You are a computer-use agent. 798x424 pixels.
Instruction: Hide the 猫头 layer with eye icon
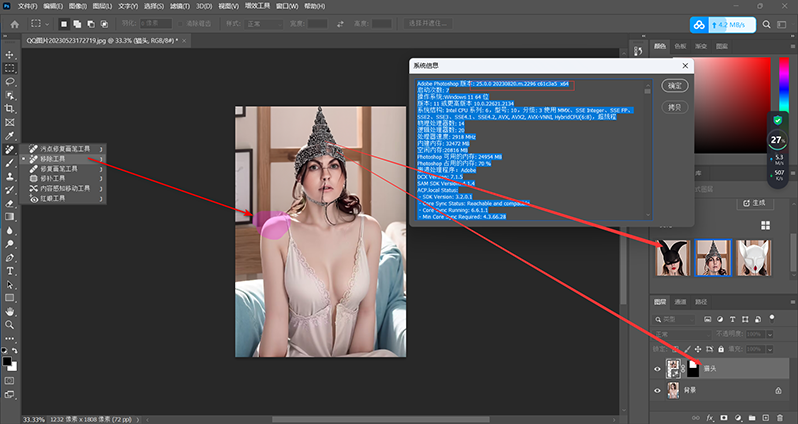[x=657, y=369]
